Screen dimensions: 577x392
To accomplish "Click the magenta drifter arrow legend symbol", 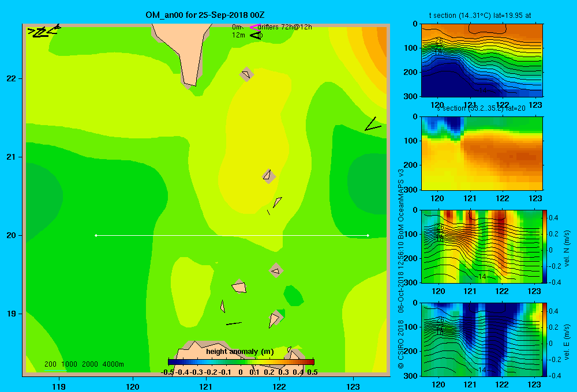I will (x=255, y=27).
